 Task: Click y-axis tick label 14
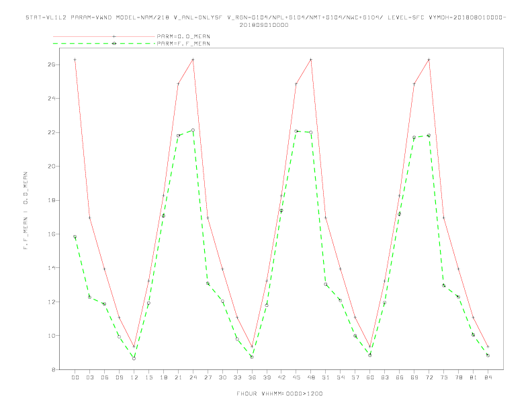coord(52,268)
